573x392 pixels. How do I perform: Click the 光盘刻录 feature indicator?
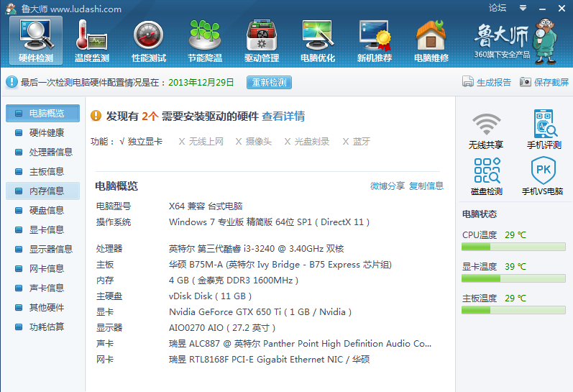point(307,142)
